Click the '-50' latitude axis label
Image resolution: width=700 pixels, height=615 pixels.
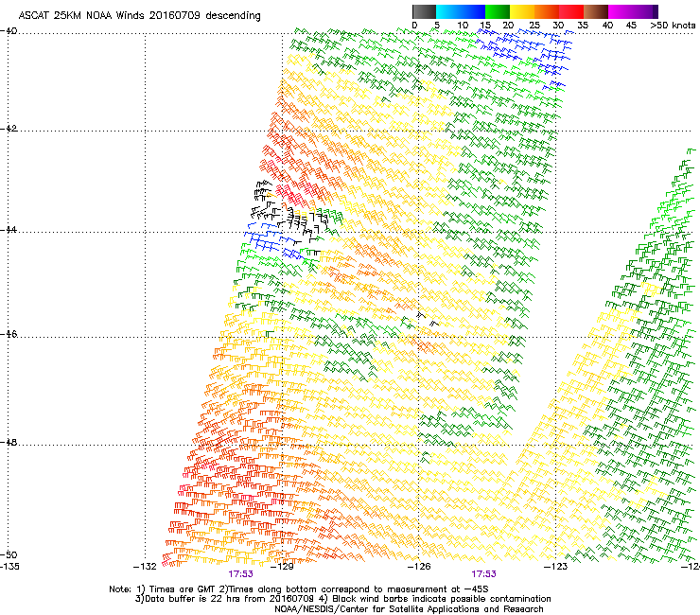[x=9, y=554]
